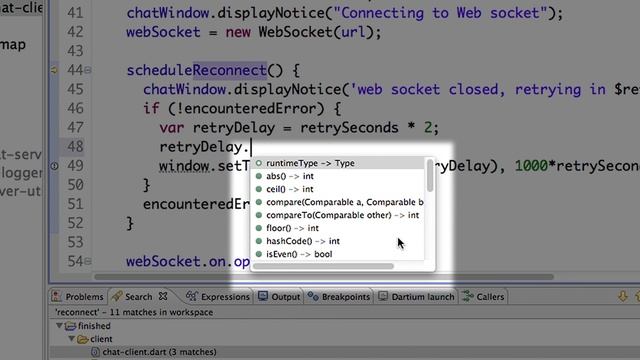Click the 'reconnect' - 11 matches summary text
The width and height of the screenshot is (640, 360).
coord(134,312)
